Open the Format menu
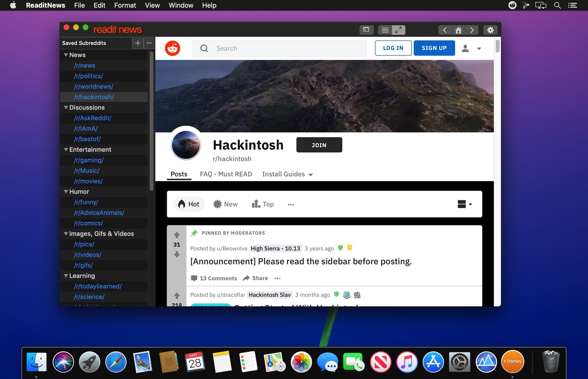 point(125,5)
